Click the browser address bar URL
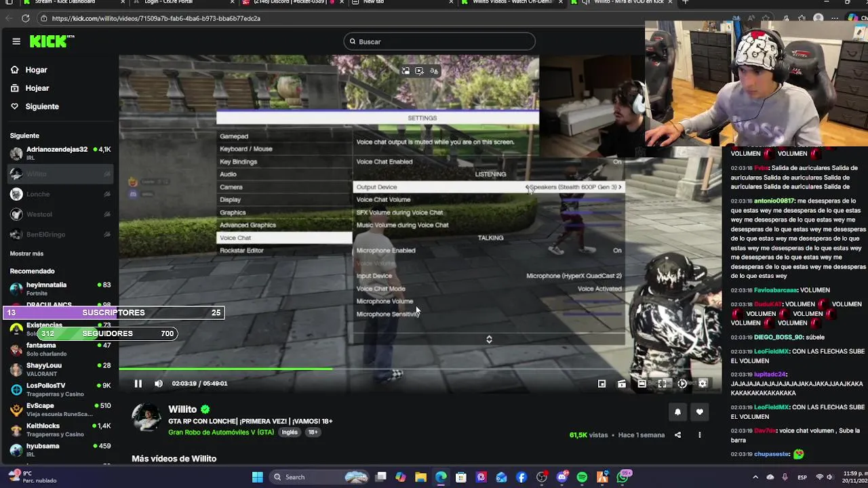Screen dimensions: 868x488 pyautogui.click(x=156, y=18)
